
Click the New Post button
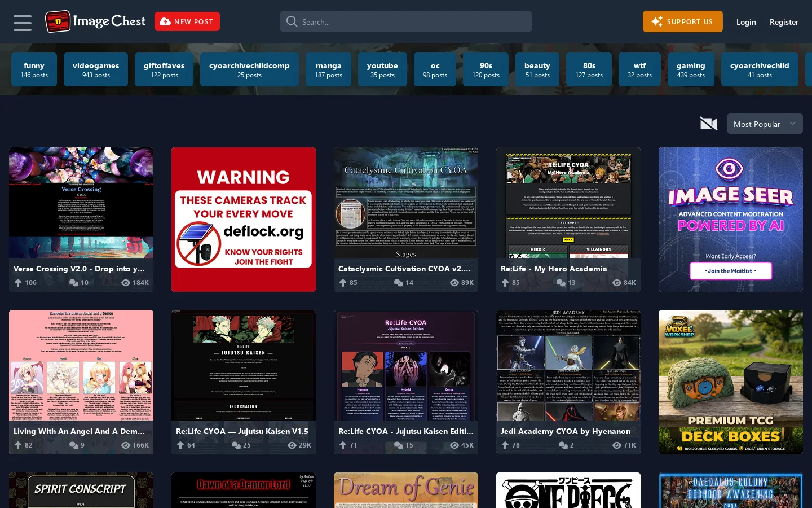pos(187,21)
